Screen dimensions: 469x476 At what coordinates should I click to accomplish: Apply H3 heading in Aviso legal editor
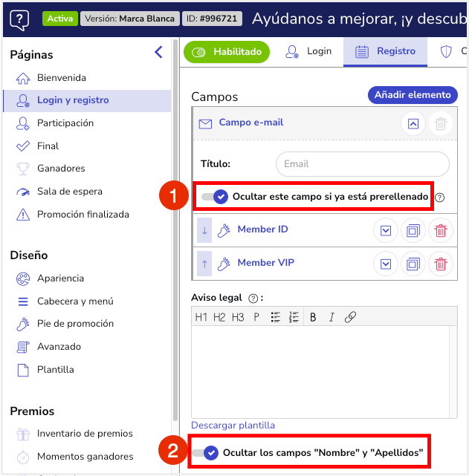[238, 317]
